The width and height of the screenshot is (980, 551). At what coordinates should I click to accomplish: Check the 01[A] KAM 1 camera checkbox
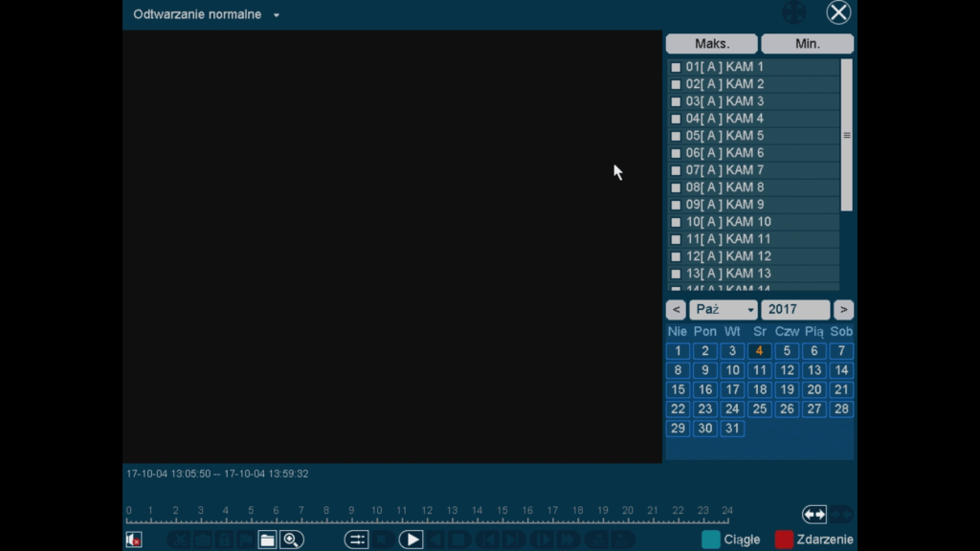[676, 68]
